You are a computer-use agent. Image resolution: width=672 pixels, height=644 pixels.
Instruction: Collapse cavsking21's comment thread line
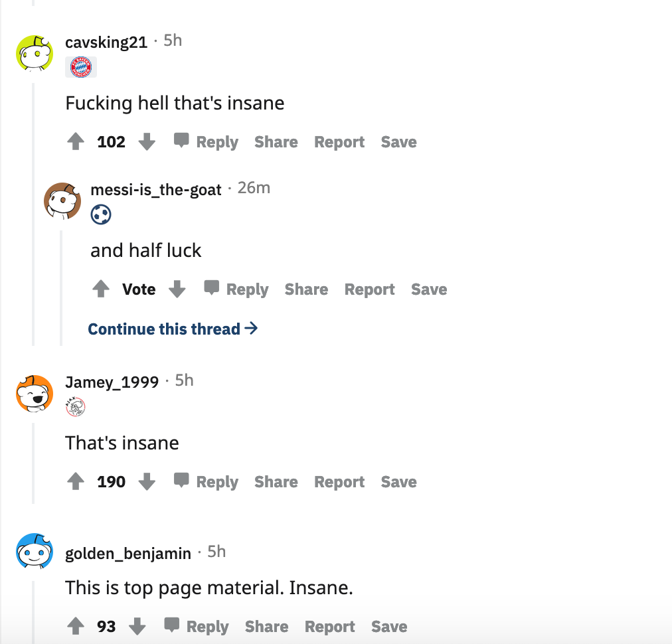tap(33, 212)
